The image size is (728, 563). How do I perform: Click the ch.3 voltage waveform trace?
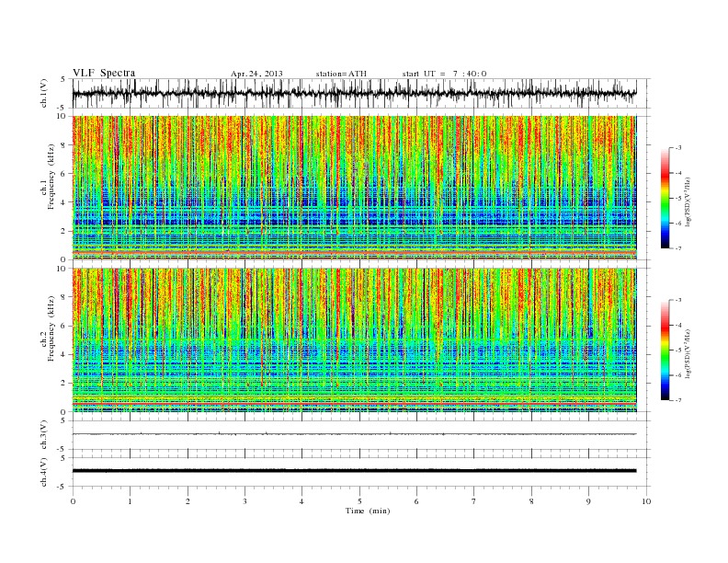(x=354, y=434)
